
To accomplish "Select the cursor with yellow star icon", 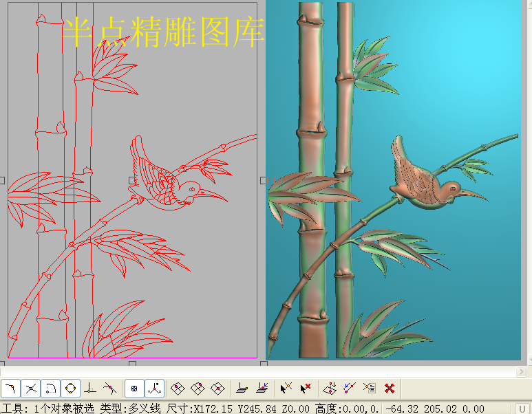I will coord(286,389).
